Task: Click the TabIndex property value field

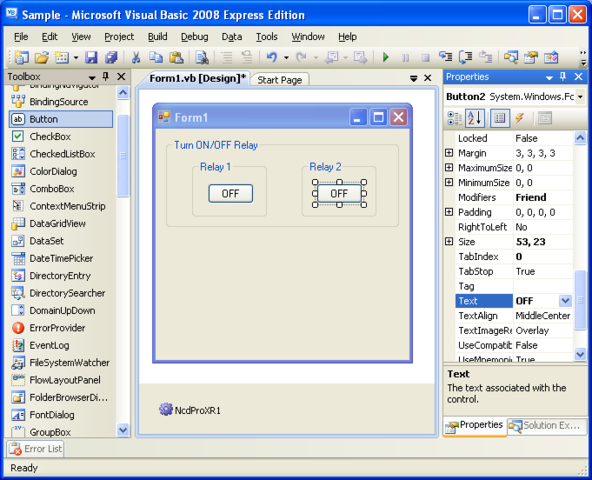Action: pyautogui.click(x=543, y=256)
